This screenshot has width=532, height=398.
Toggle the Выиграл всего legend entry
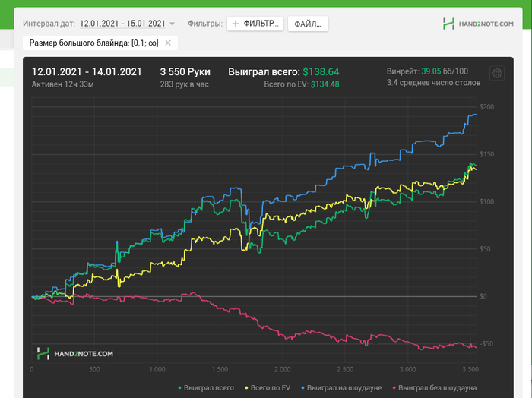pyautogui.click(x=206, y=388)
